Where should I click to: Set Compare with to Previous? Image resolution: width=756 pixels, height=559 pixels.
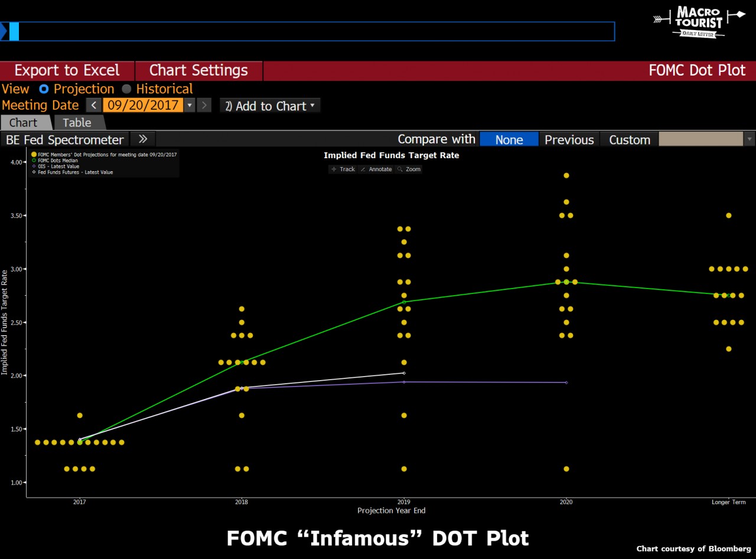569,140
